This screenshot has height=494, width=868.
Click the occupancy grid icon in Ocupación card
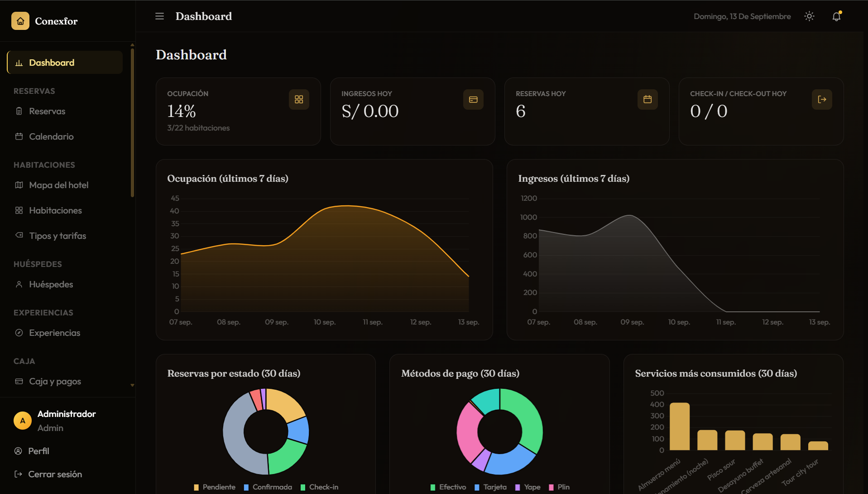coord(299,99)
